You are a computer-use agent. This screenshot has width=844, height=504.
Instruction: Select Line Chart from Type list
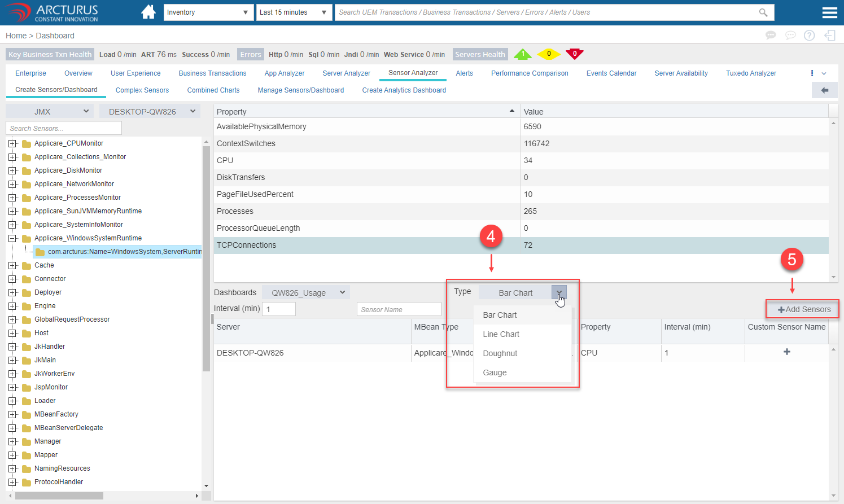(x=501, y=334)
